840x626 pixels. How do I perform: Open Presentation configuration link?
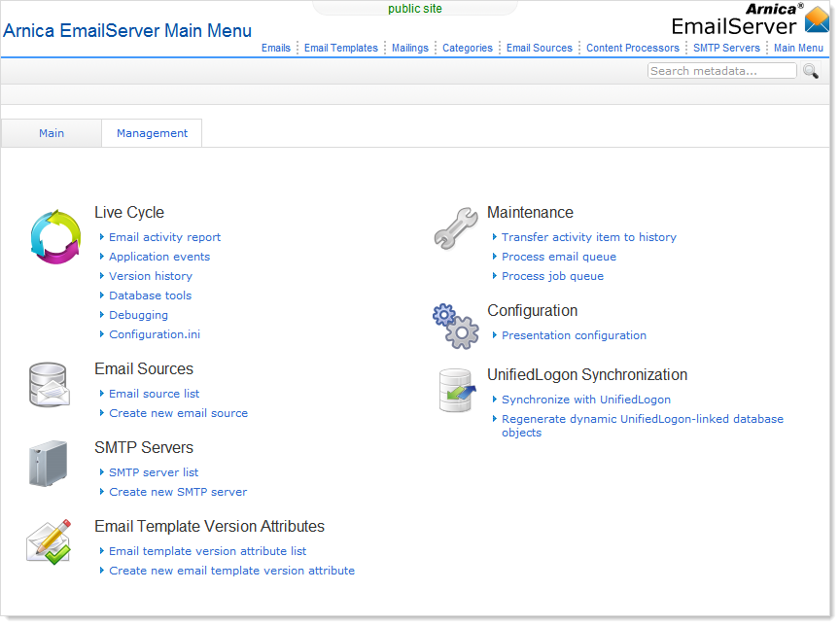pos(574,335)
